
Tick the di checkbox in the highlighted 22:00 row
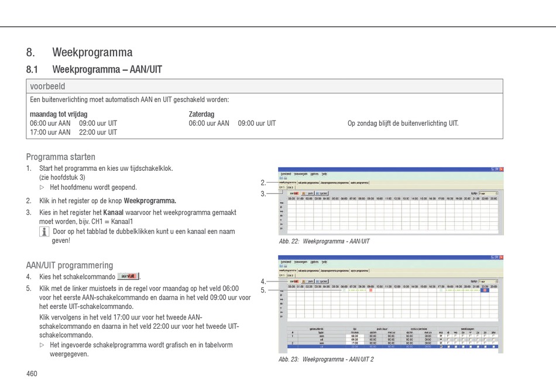(x=448, y=346)
